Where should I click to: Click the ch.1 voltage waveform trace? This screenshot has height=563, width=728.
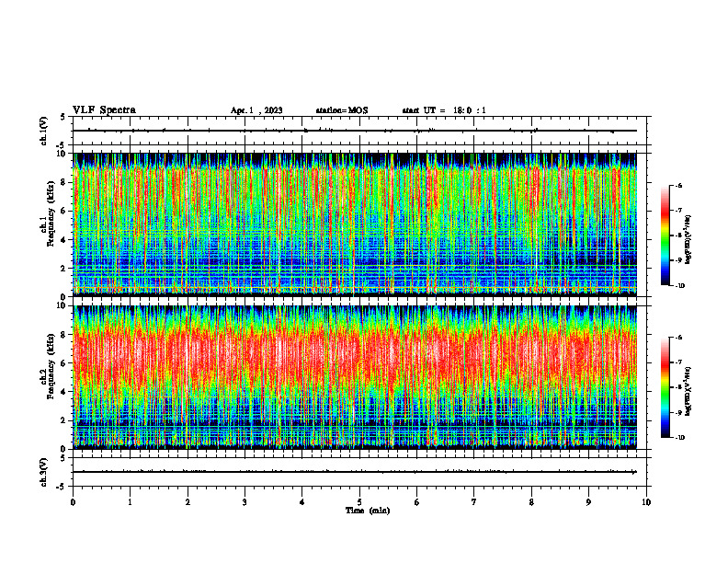click(x=355, y=131)
